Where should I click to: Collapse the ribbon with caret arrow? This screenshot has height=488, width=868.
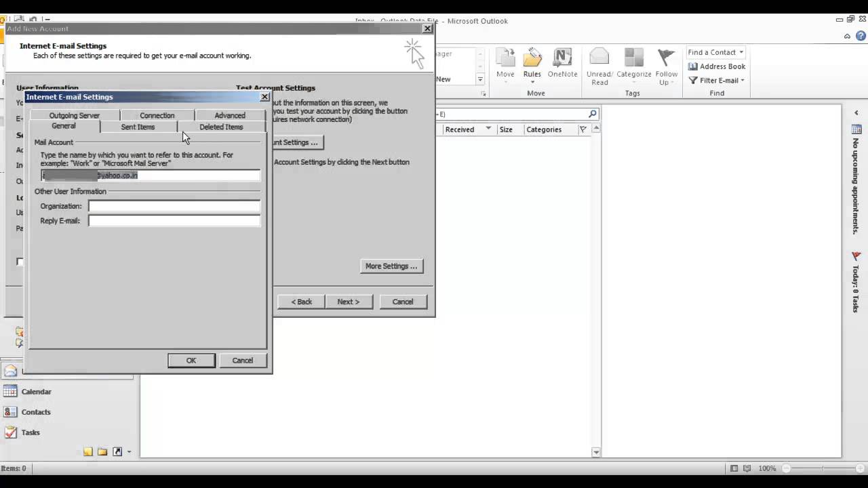[848, 37]
